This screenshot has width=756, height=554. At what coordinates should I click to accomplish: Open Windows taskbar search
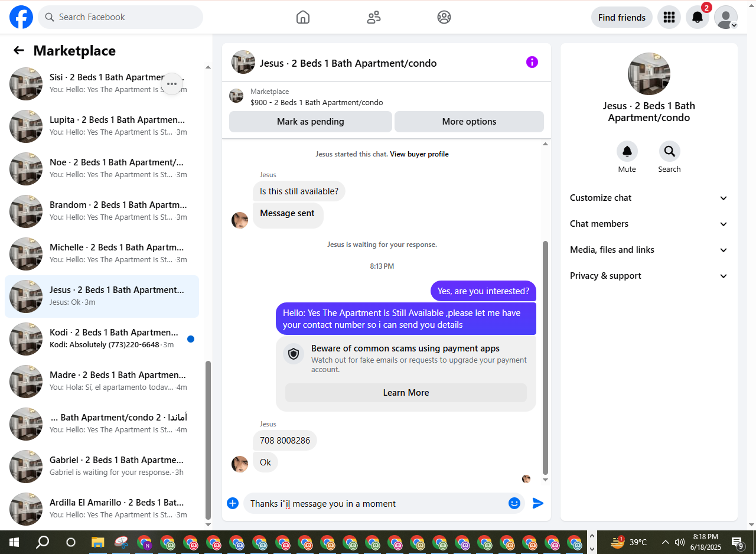pos(43,542)
